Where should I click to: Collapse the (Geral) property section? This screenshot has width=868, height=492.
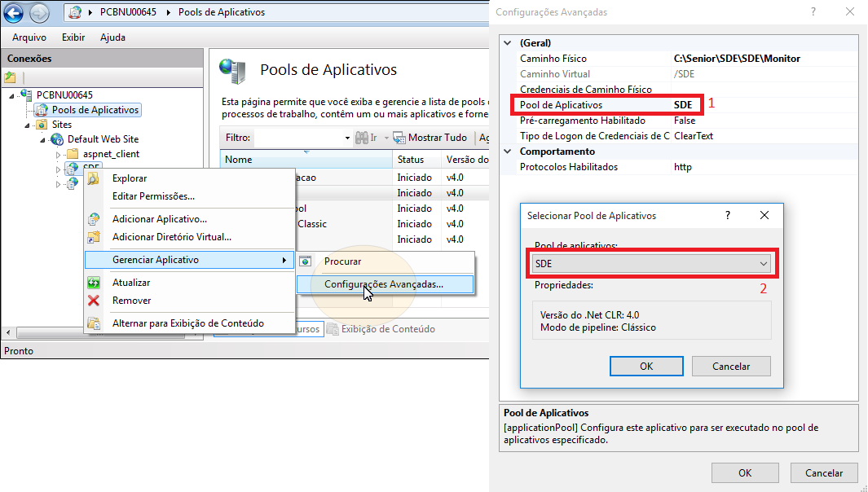coord(508,42)
